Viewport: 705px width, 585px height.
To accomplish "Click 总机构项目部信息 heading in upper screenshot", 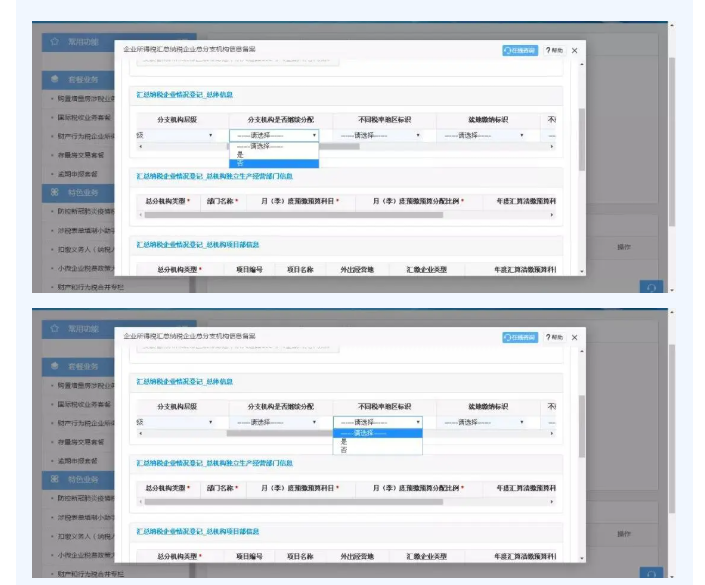I will point(197,245).
